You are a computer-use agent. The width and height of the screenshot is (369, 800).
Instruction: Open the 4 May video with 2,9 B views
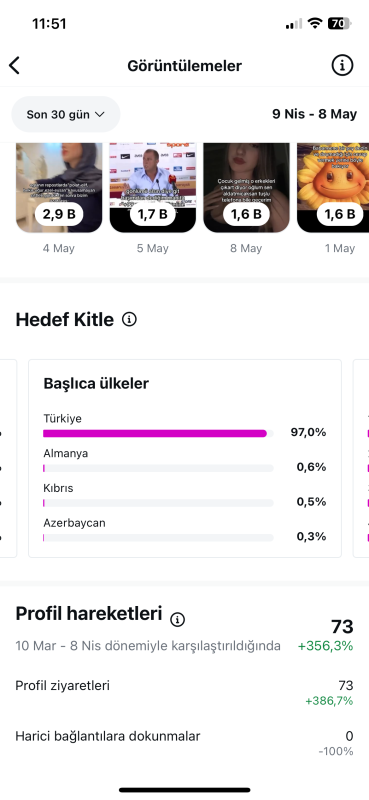(59, 188)
